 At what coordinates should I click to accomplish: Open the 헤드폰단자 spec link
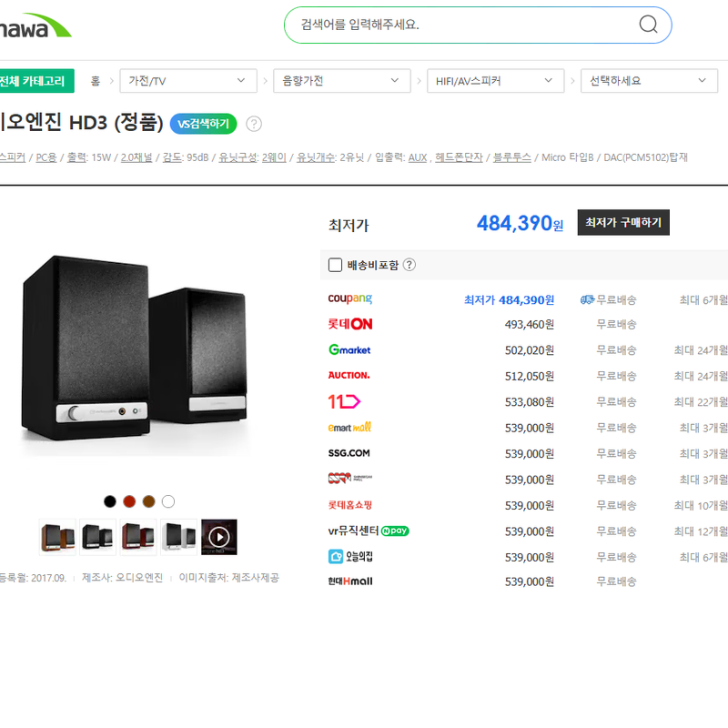pos(459,157)
